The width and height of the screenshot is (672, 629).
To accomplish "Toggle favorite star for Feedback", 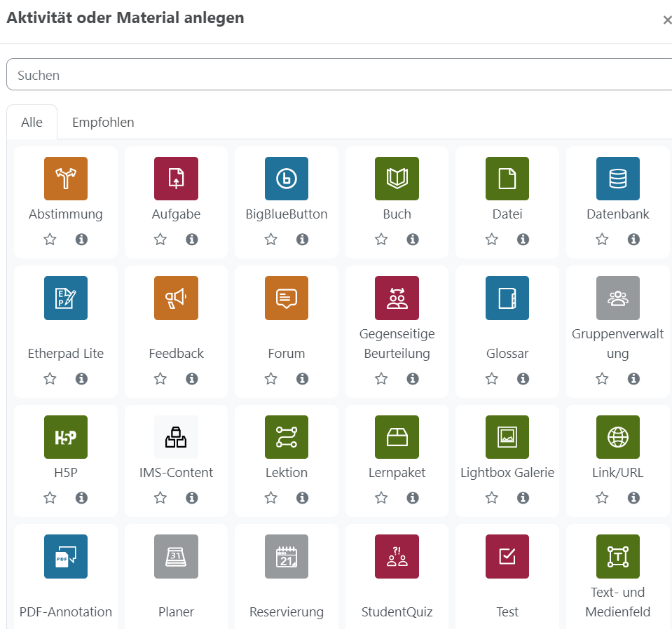I will (160, 379).
